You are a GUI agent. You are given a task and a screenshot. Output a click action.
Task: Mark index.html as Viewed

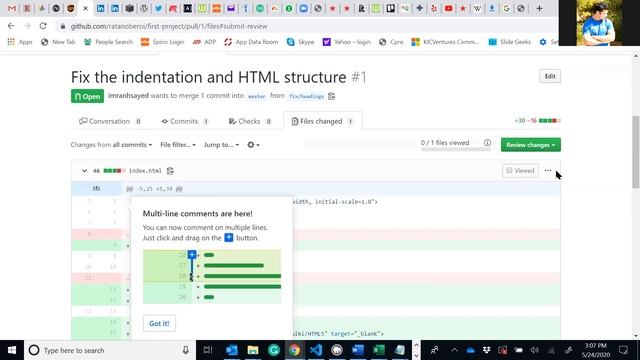click(x=520, y=171)
